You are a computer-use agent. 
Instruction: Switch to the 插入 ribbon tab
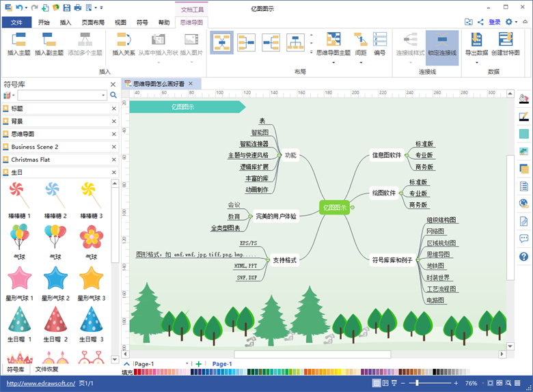click(x=66, y=23)
